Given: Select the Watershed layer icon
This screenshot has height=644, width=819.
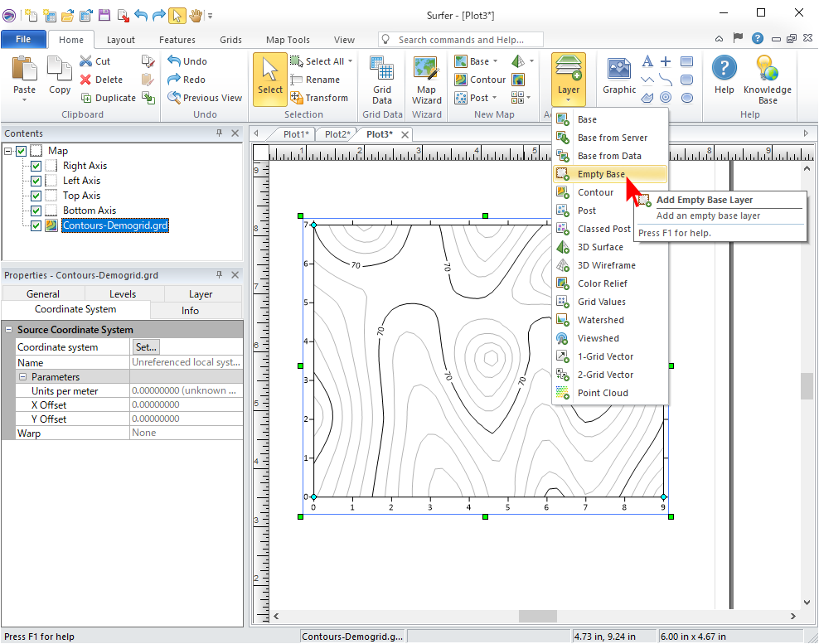Looking at the screenshot, I should pos(563,320).
